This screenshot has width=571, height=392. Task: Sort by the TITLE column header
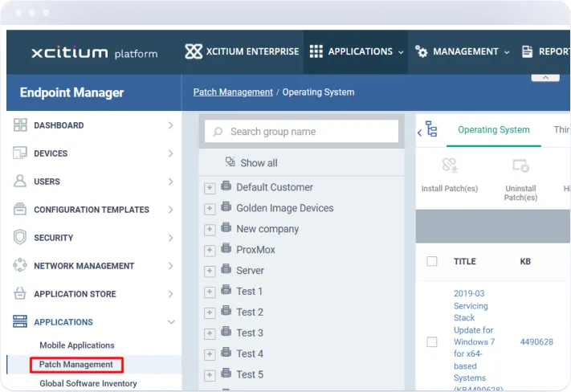click(x=465, y=261)
